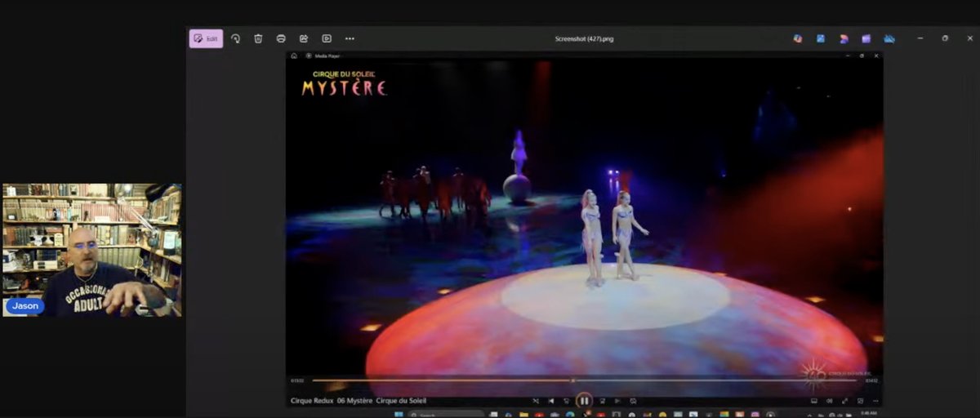The width and height of the screenshot is (980, 418).
Task: Click the Cirque Redux 06 Mystère title text
Action: tap(359, 401)
